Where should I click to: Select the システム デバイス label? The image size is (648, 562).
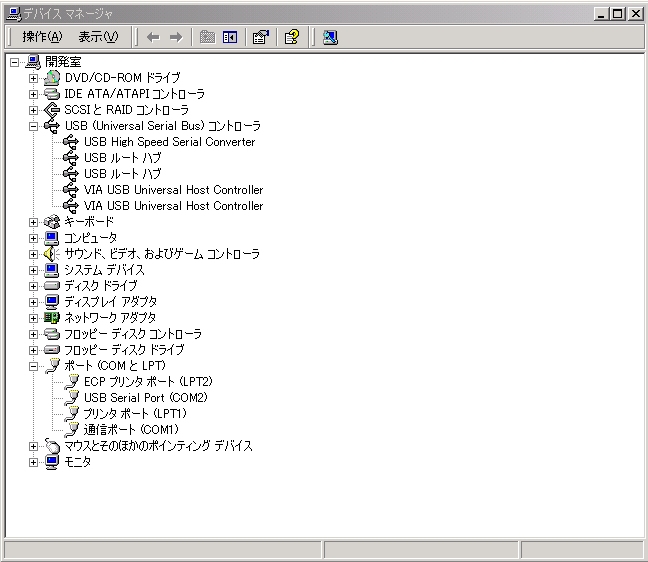(105, 270)
